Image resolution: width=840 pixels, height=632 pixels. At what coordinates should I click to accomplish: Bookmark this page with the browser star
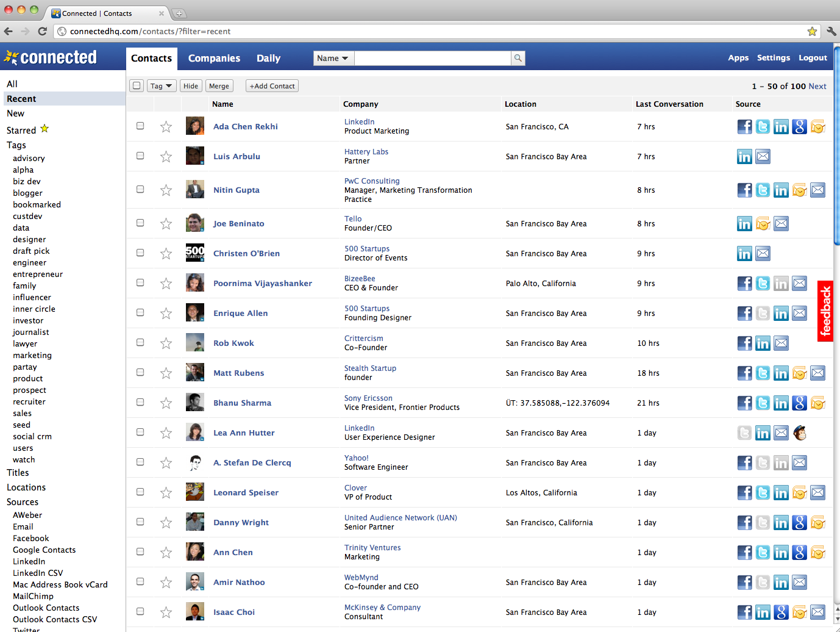pos(812,31)
